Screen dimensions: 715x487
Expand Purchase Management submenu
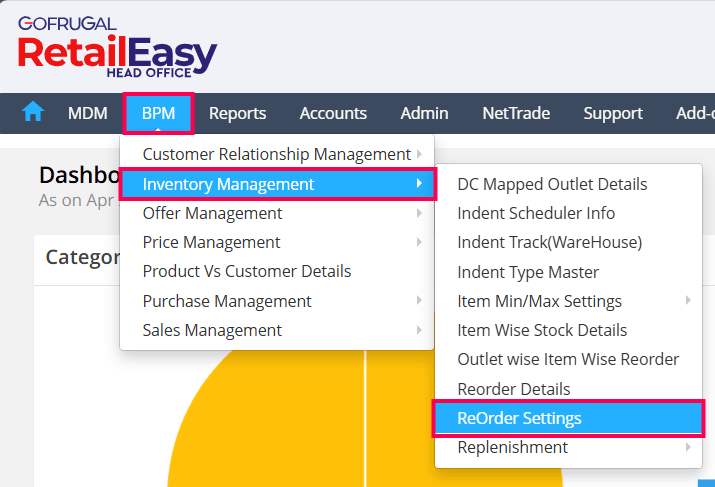(x=277, y=301)
